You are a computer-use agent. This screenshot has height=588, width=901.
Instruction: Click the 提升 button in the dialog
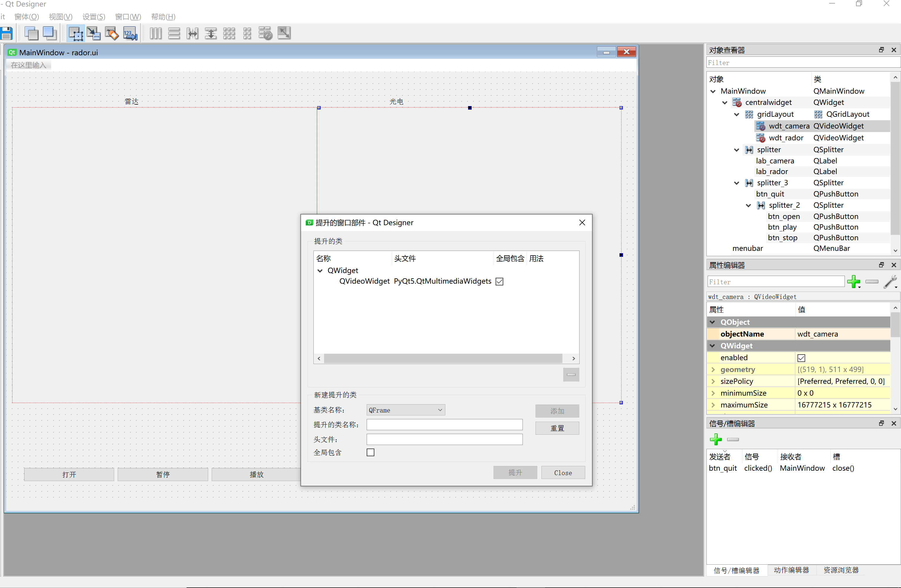(515, 472)
